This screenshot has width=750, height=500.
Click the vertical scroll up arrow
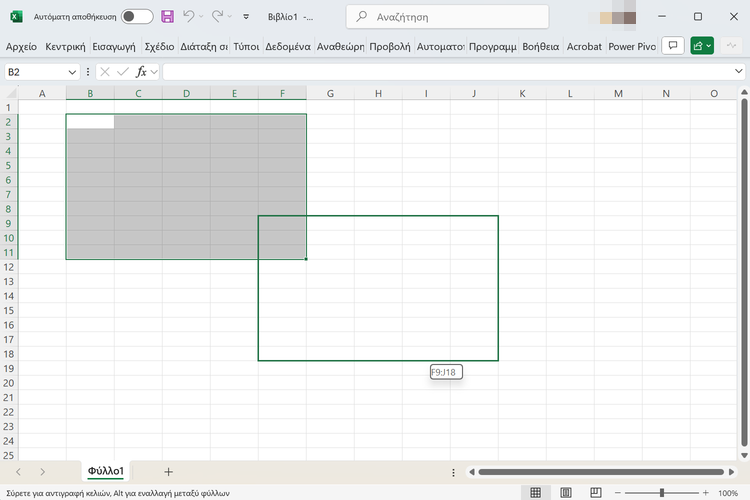click(x=744, y=92)
